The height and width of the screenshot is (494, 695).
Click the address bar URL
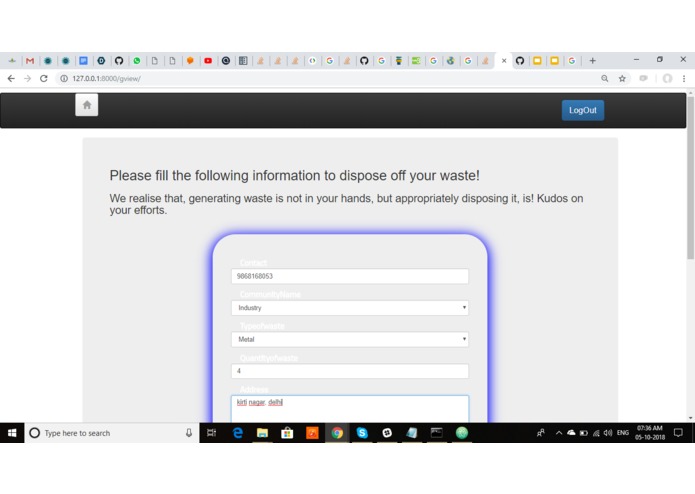tap(106, 78)
